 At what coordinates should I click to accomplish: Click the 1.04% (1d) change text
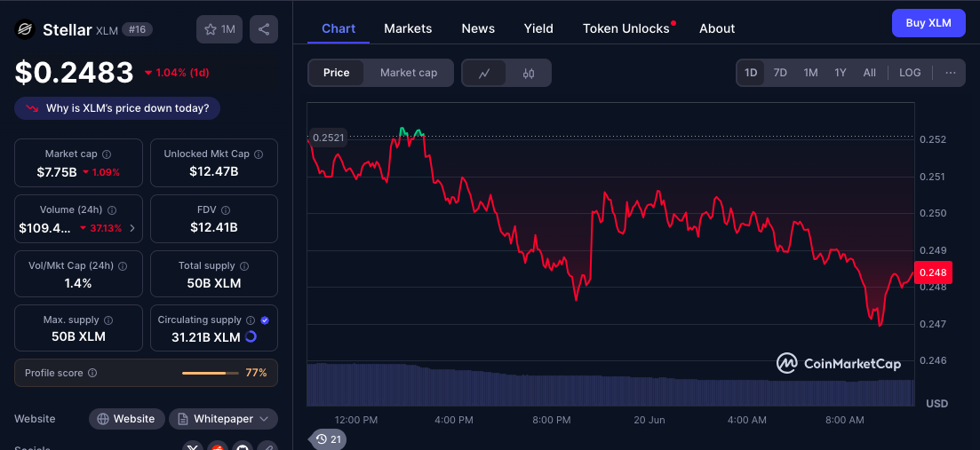(x=182, y=73)
